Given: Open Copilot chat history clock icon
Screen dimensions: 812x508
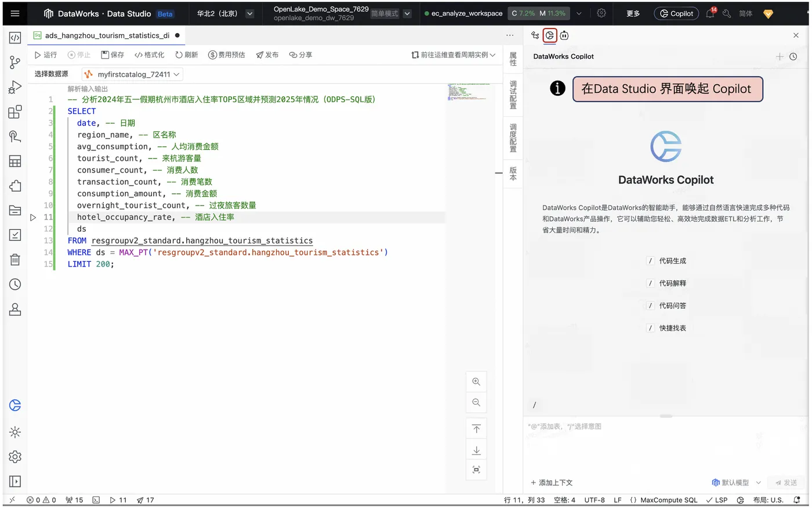Looking at the screenshot, I should click(x=793, y=56).
